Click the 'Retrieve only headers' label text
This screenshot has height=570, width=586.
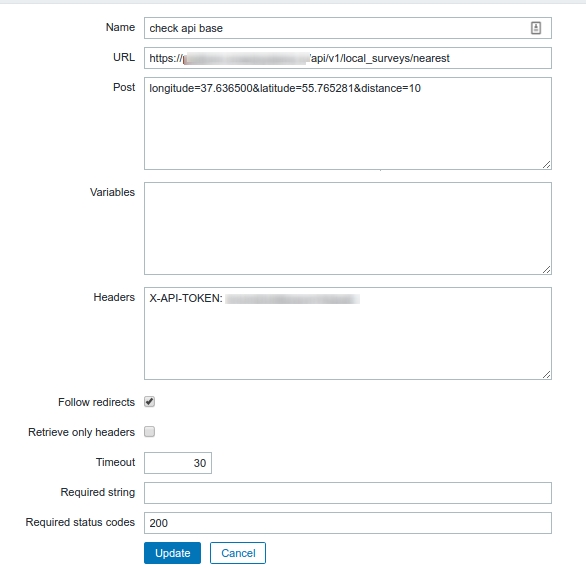click(x=81, y=432)
